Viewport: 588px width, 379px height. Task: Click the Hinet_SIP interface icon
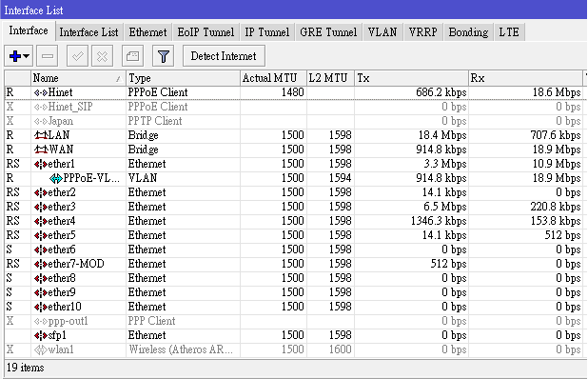coord(41,107)
